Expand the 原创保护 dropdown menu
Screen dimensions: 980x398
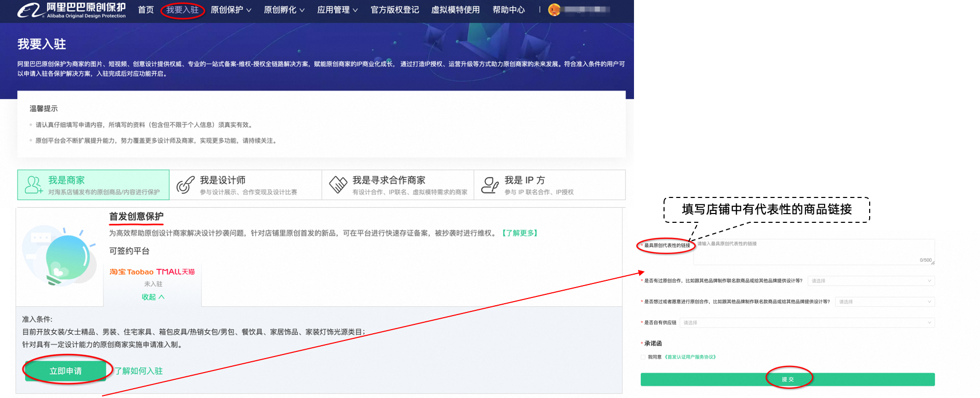pyautogui.click(x=231, y=10)
